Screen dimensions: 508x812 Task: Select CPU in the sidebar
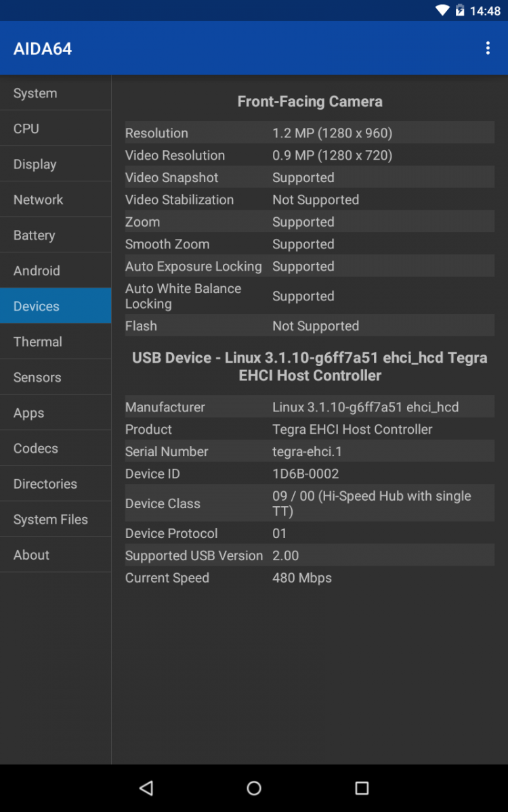[56, 129]
